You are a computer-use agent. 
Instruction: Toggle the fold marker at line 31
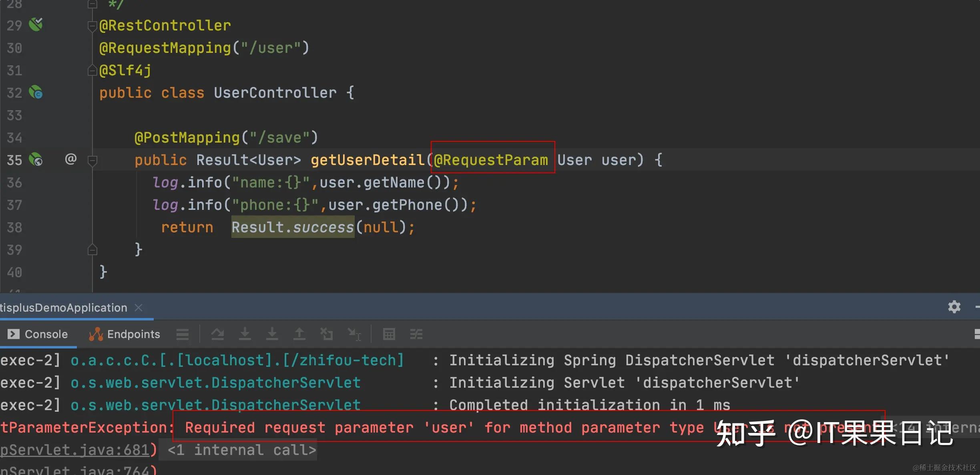(92, 70)
